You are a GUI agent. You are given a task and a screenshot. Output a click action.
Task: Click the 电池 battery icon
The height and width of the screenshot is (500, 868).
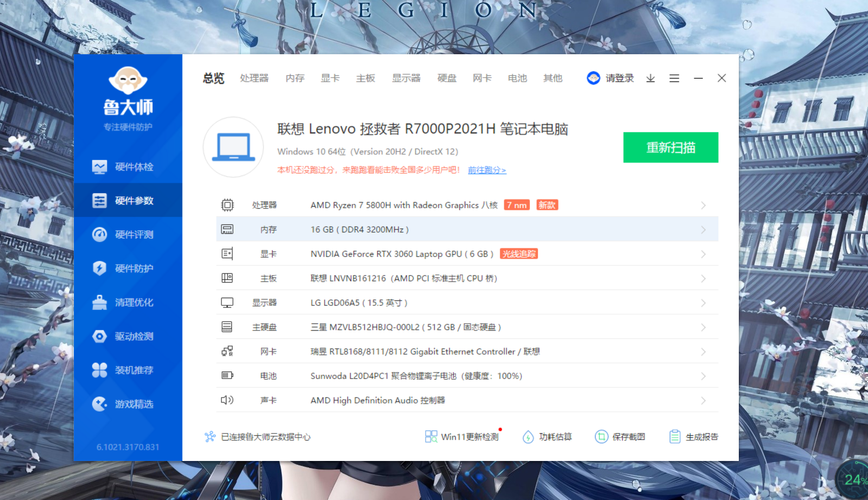(227, 375)
